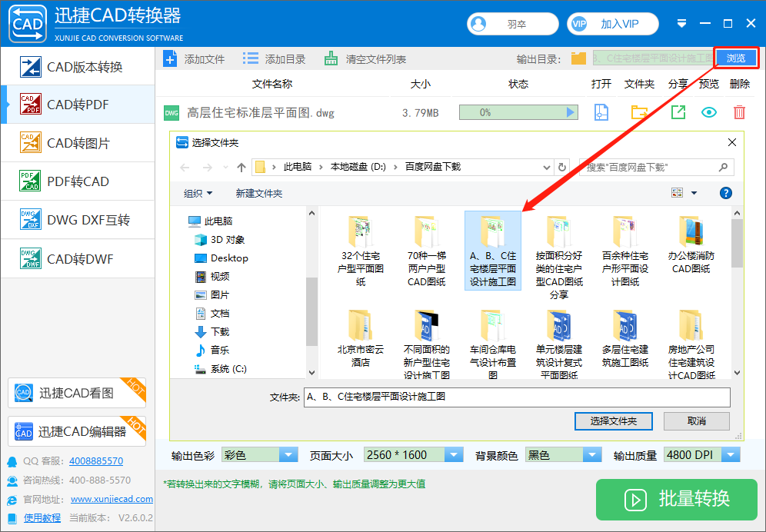
Task: Delete the dwg file with trash icon
Action: [739, 112]
